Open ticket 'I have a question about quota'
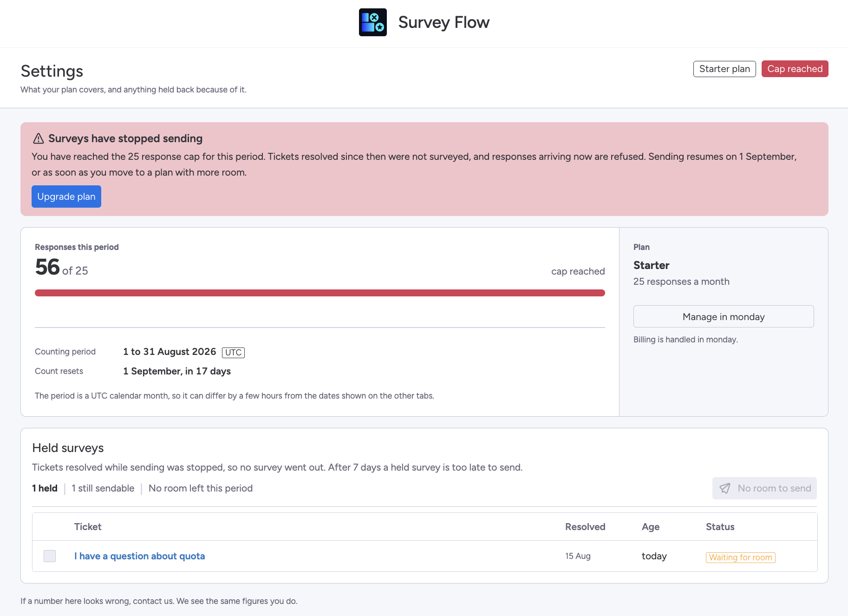This screenshot has height=616, width=848. pos(140,556)
